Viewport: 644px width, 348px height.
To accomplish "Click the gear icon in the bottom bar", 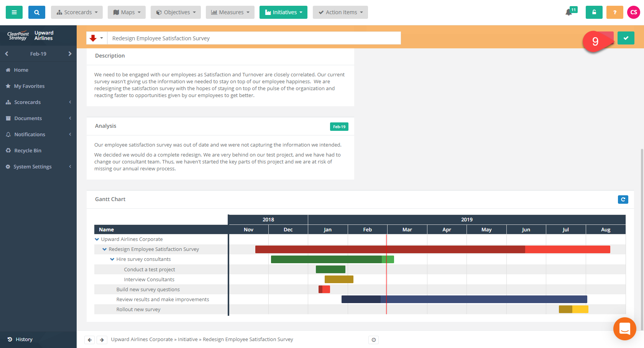I will tap(373, 340).
